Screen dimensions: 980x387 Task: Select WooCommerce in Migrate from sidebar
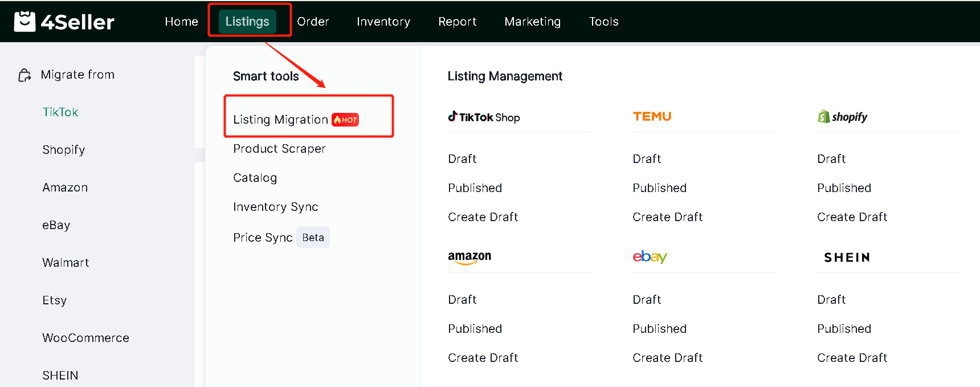pos(85,338)
